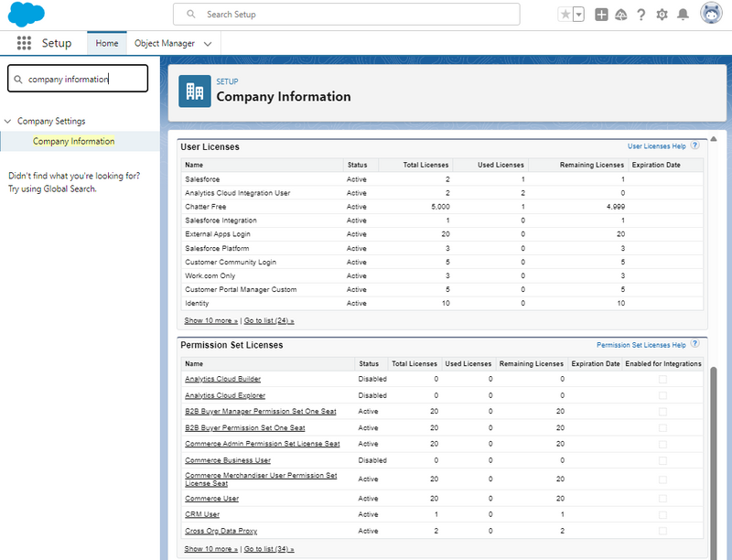Select the Chatter Free license row name

click(205, 207)
